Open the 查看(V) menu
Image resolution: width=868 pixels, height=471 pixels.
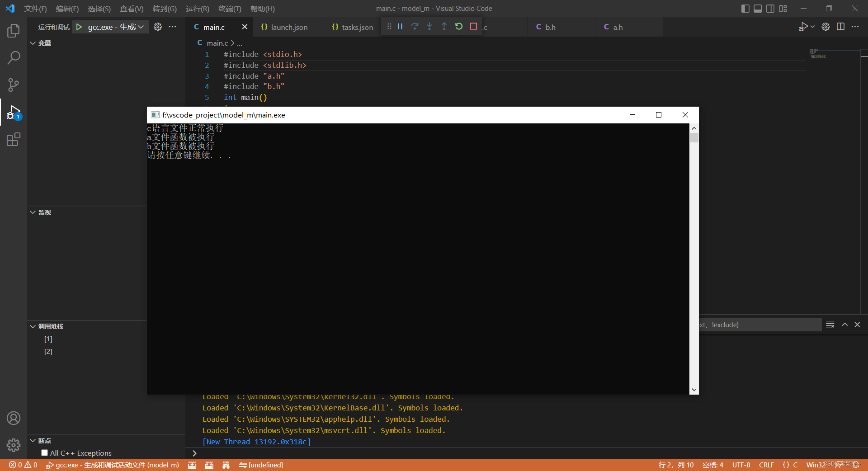click(x=132, y=9)
